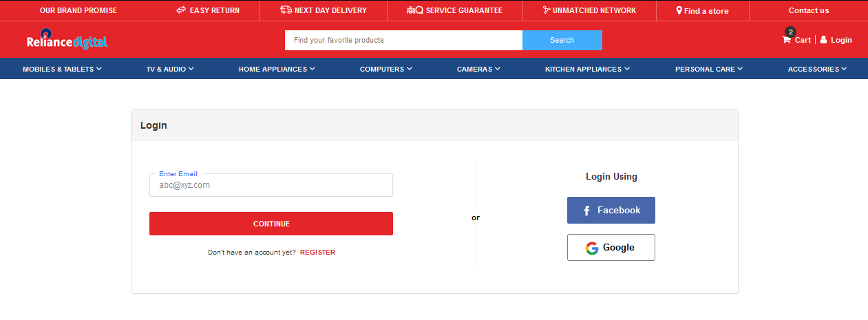Click the Register link
This screenshot has width=868, height=320.
317,253
